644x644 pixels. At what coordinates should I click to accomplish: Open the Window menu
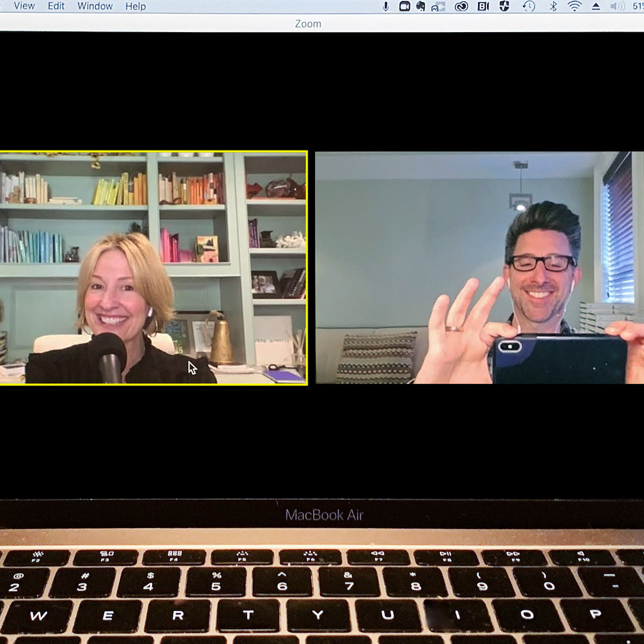(95, 6)
